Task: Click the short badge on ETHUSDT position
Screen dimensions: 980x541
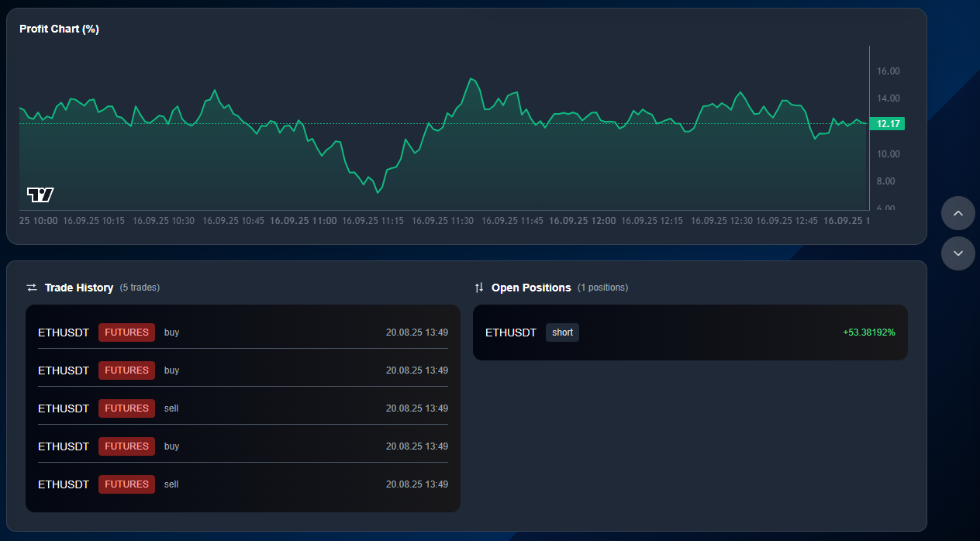Action: coord(562,333)
